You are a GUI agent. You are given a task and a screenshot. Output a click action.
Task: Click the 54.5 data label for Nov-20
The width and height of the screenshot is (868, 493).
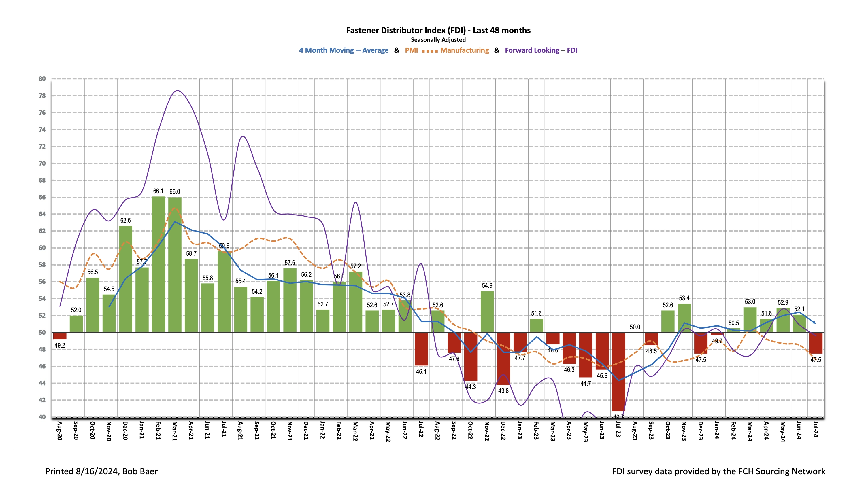tap(109, 289)
